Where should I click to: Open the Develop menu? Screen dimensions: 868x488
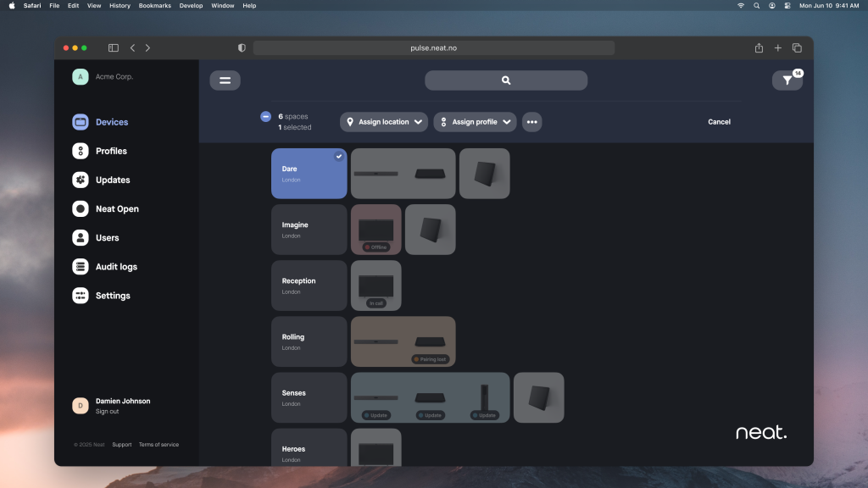click(x=191, y=6)
